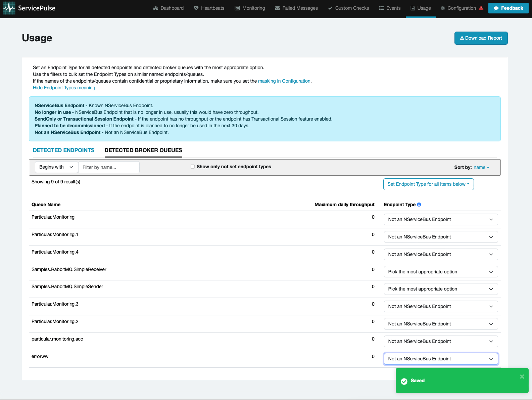The image size is (532, 400).
Task: Open endpoint type dropdown for Particular.Monitorirg.2
Action: coord(441,324)
